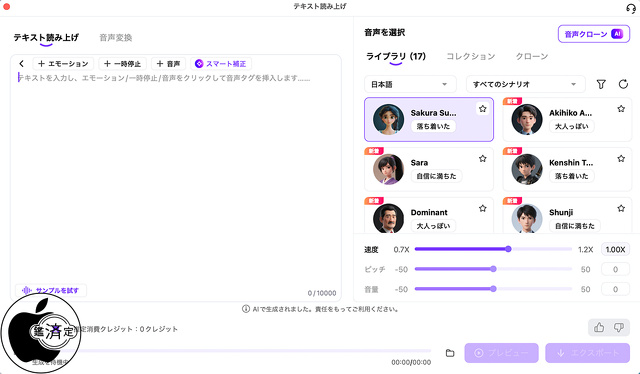Click the 0/10000 character counter
The image size is (640, 374).
[322, 293]
